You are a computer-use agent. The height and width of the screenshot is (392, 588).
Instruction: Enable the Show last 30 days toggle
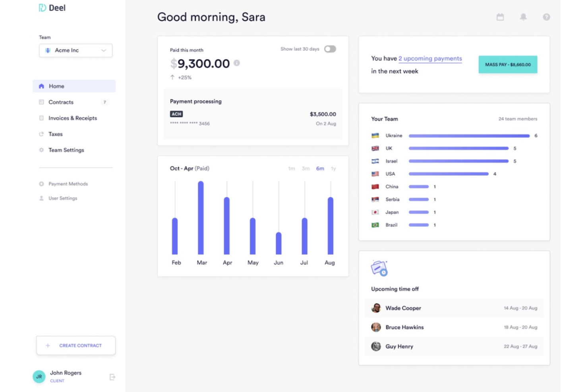tap(330, 48)
